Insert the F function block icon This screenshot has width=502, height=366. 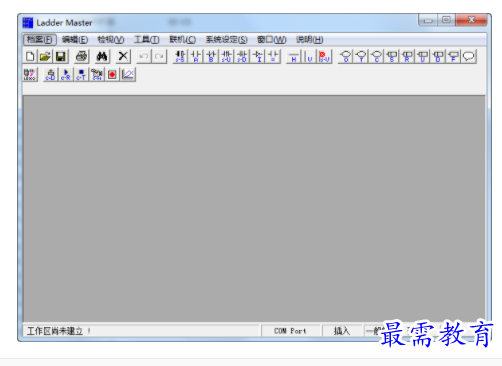pyautogui.click(x=454, y=56)
